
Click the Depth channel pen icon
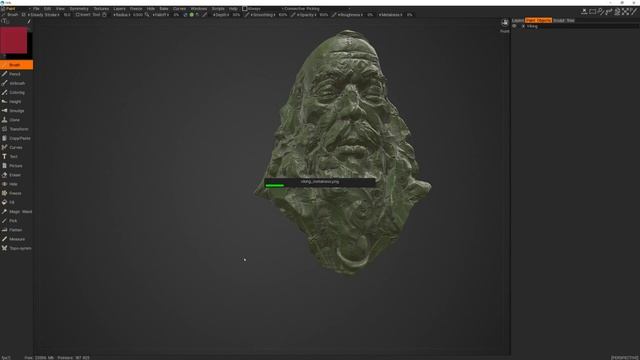tap(205, 15)
